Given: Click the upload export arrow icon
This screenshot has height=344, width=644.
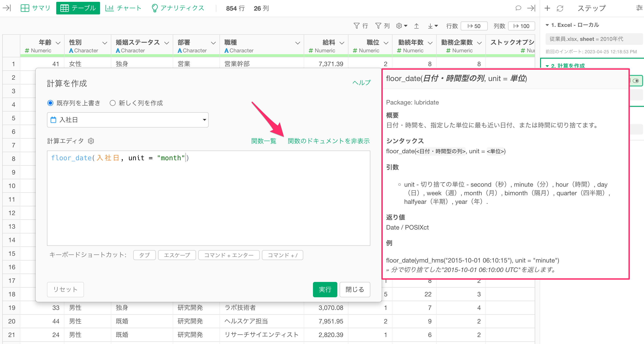Looking at the screenshot, I should pyautogui.click(x=416, y=26).
